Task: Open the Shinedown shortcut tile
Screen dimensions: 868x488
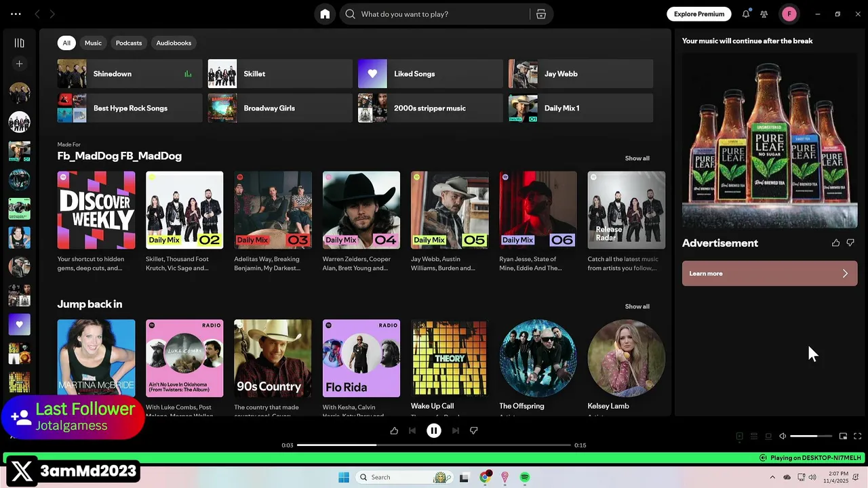Action: click(130, 74)
